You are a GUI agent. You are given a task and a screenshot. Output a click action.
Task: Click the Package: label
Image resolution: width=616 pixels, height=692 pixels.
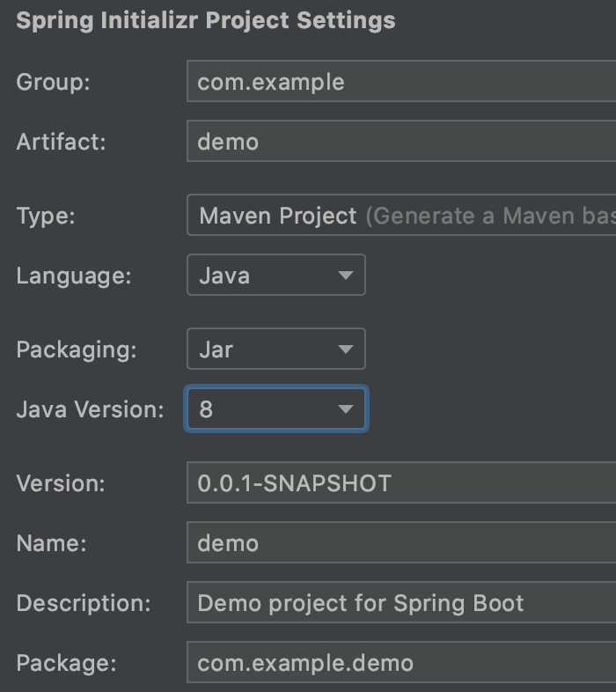[66, 663]
